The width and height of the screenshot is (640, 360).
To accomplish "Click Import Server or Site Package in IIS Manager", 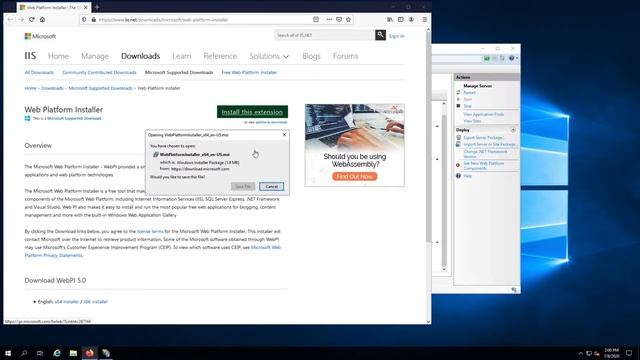I will click(x=490, y=144).
